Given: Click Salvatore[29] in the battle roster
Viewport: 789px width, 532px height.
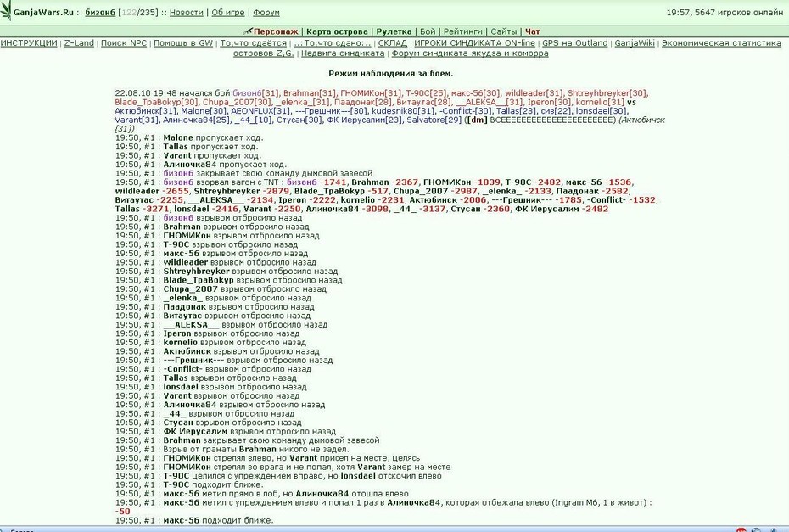Looking at the screenshot, I should coord(434,120).
